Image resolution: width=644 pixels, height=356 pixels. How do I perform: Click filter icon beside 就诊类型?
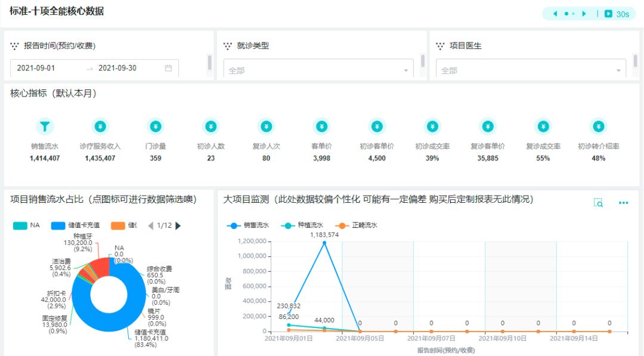(x=228, y=46)
